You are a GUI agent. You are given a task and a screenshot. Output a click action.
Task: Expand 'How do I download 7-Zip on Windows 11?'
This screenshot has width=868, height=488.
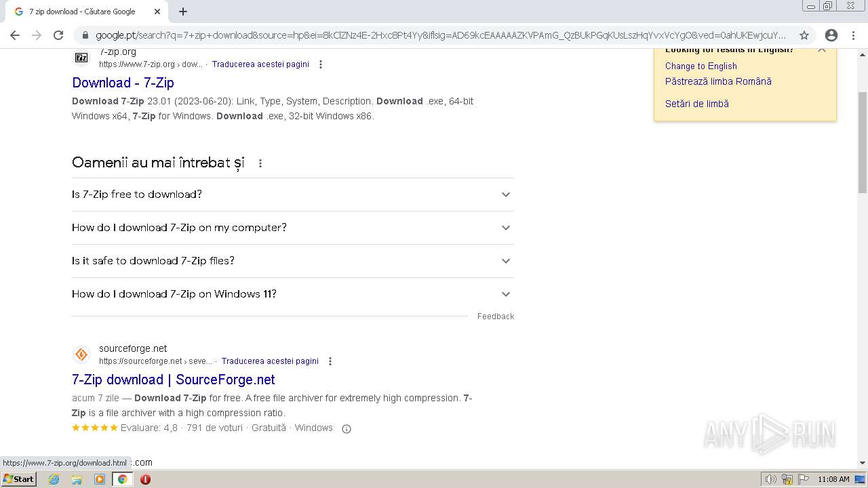(x=292, y=294)
